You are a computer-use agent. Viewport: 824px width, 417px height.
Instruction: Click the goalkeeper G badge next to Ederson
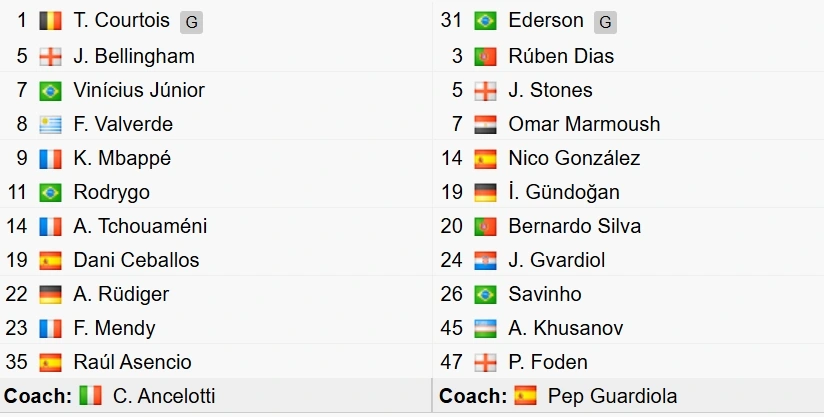coord(605,23)
